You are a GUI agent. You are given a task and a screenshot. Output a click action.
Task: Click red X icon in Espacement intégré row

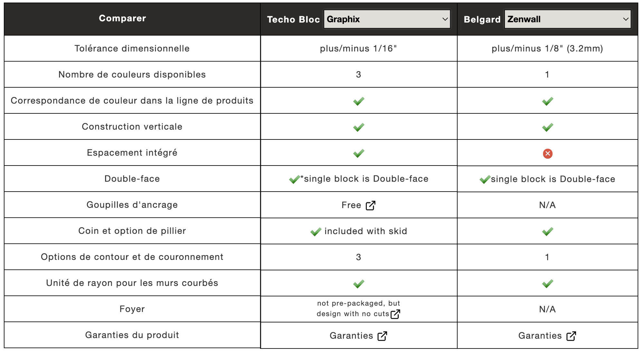(547, 154)
